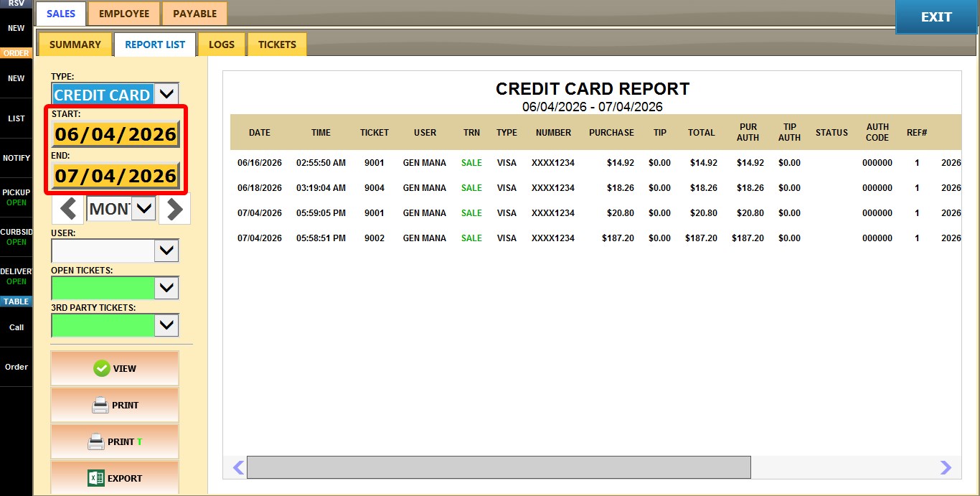Screen dimensions: 980x496
Task: Go to next month with right arrow
Action: tap(174, 209)
